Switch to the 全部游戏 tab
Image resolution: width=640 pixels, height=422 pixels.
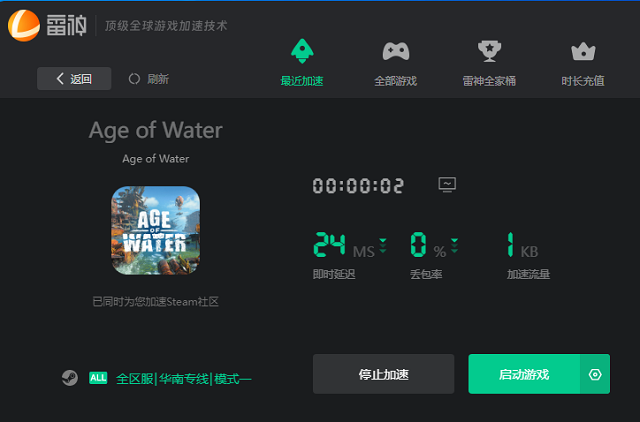(396, 81)
